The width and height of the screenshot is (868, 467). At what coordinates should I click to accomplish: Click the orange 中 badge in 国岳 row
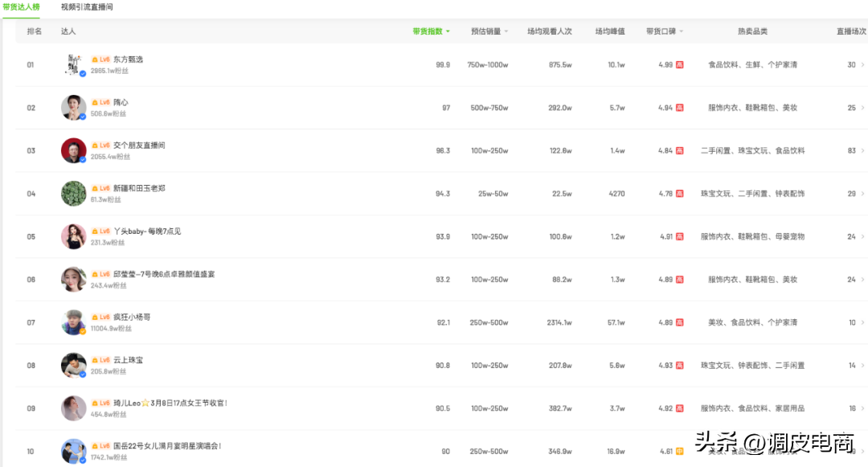click(680, 452)
